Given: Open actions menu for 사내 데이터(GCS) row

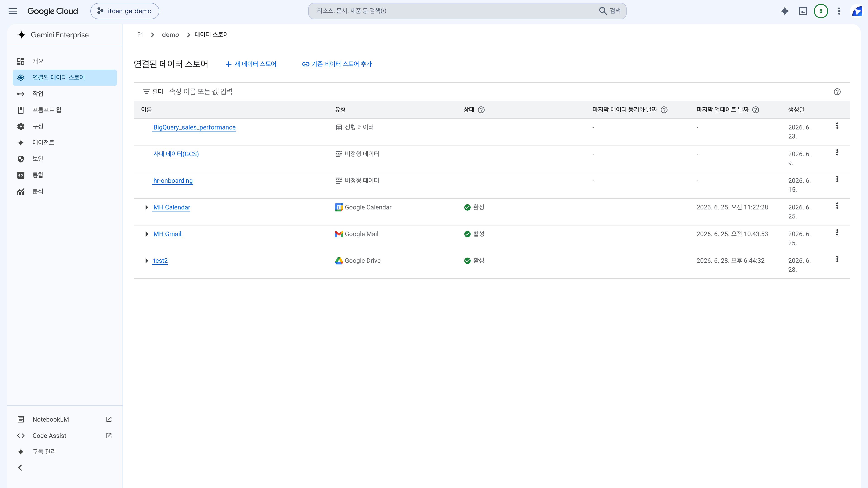Looking at the screenshot, I should [837, 152].
